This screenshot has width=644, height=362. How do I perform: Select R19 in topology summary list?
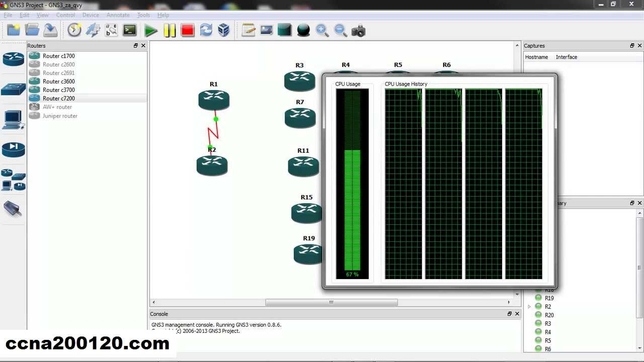pyautogui.click(x=549, y=298)
